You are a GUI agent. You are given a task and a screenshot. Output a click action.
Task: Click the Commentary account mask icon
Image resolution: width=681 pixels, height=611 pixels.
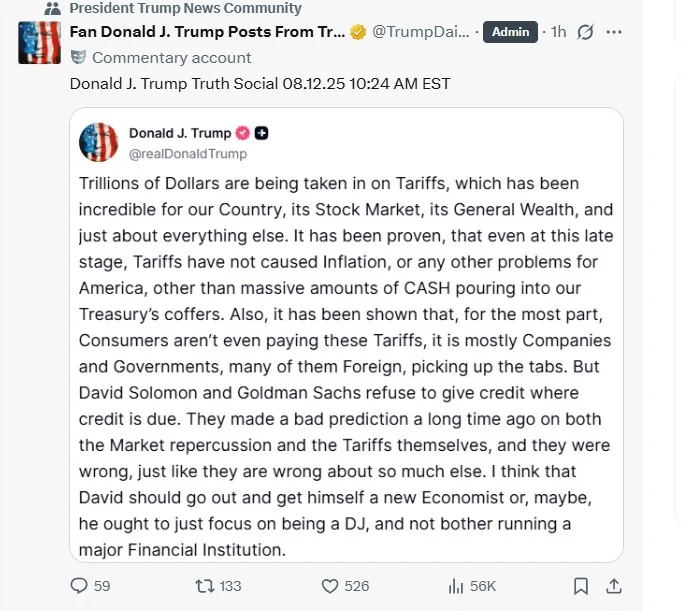click(x=78, y=57)
